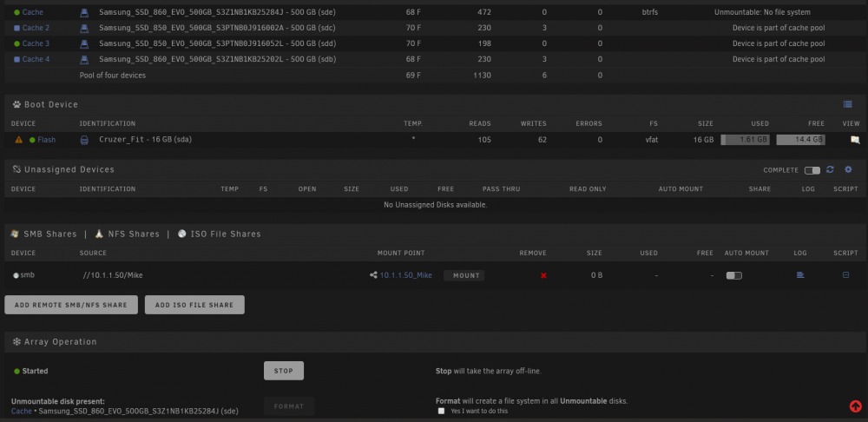
Task: Open the Cache 4 device link
Action: [x=36, y=59]
